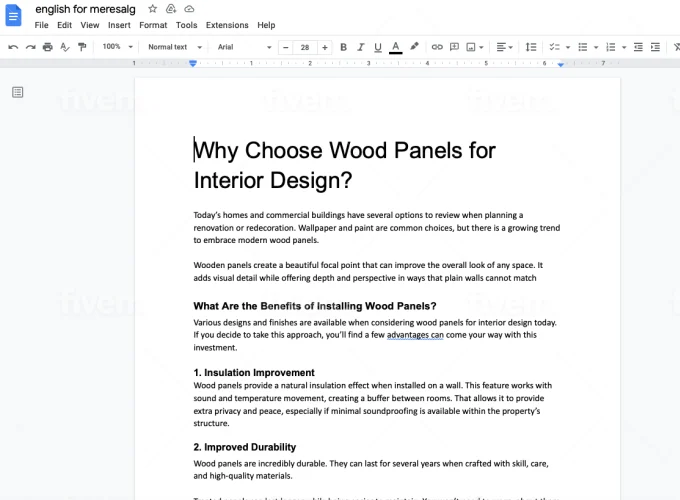
Task: Toggle bold formatting
Action: [x=343, y=47]
